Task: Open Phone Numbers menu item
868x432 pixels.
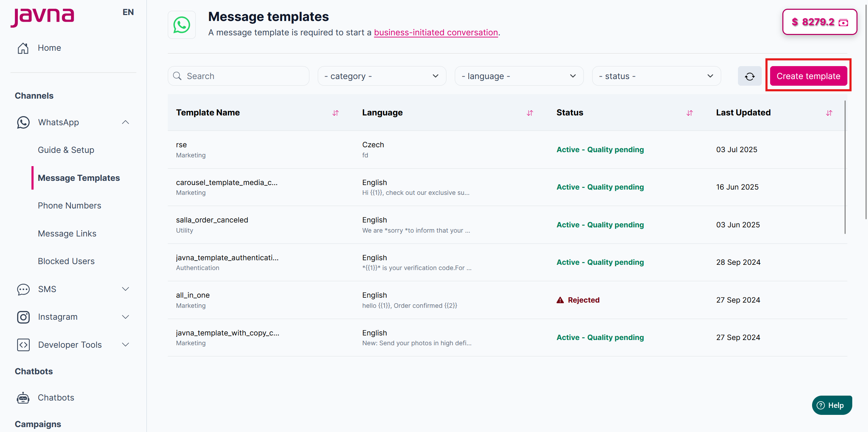Action: click(x=70, y=206)
